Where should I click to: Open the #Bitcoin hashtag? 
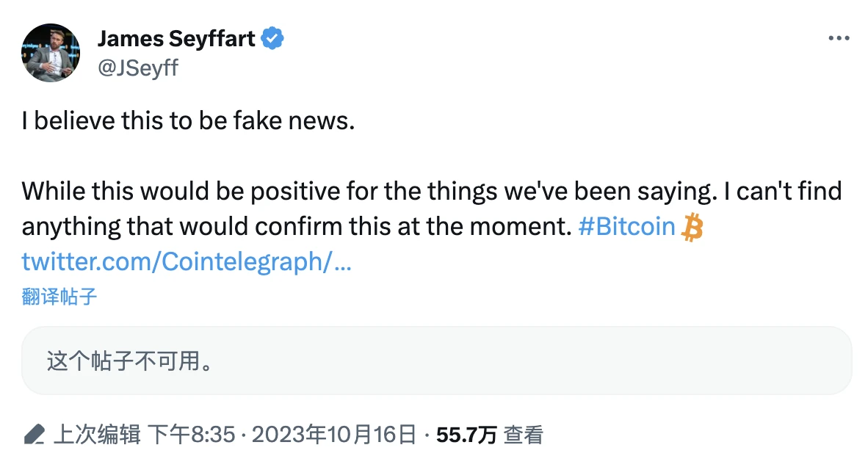click(626, 226)
